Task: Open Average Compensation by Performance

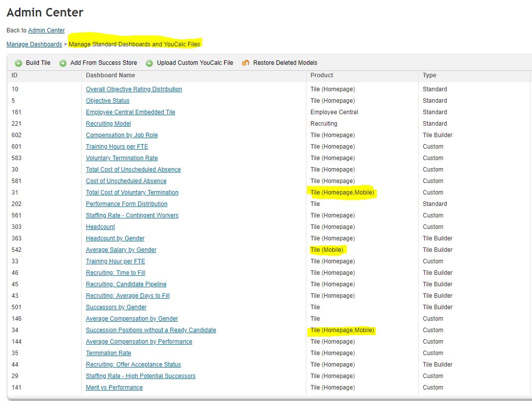Action: [x=139, y=342]
